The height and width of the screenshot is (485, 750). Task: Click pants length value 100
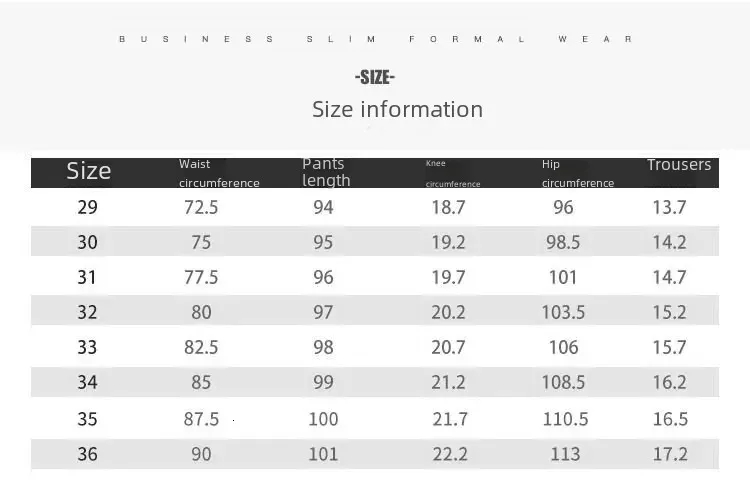tap(323, 419)
